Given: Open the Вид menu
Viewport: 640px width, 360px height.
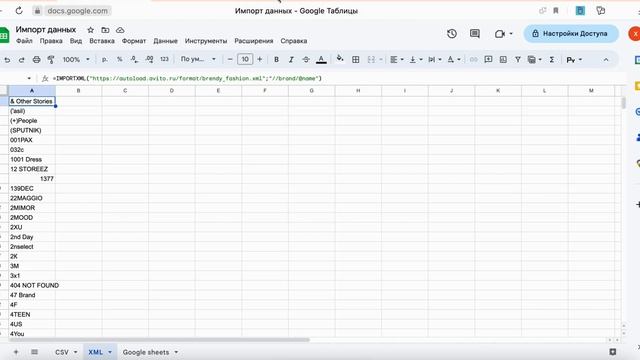Looking at the screenshot, I should 76,41.
